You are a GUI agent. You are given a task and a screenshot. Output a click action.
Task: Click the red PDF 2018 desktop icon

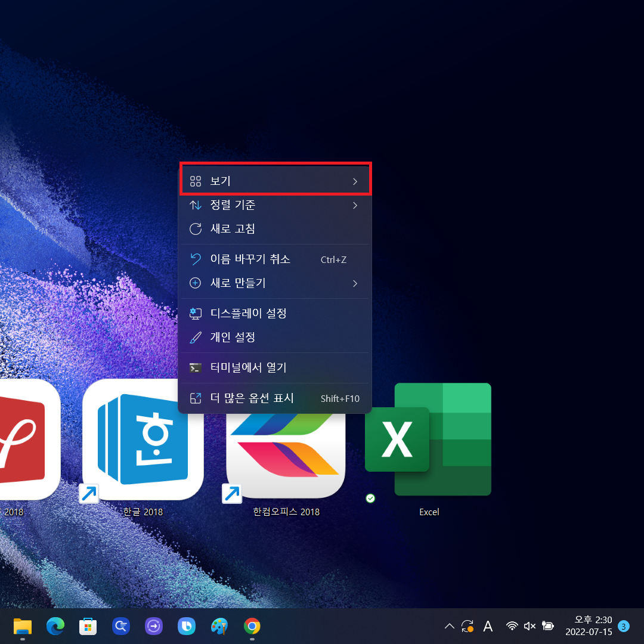(x=29, y=439)
